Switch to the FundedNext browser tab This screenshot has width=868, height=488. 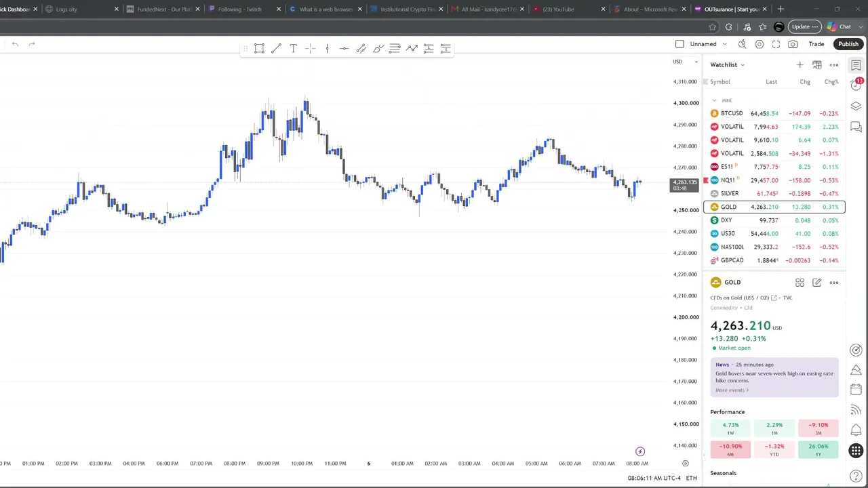[x=163, y=9]
